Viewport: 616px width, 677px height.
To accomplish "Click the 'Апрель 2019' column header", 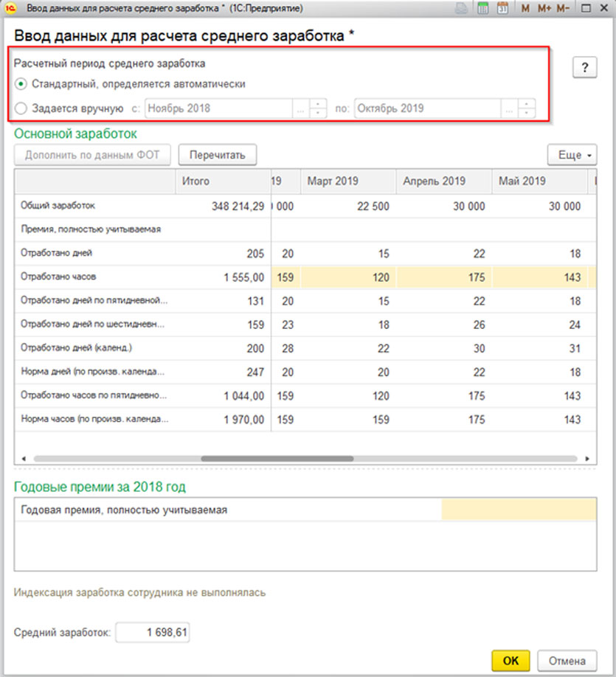I will 444,181.
